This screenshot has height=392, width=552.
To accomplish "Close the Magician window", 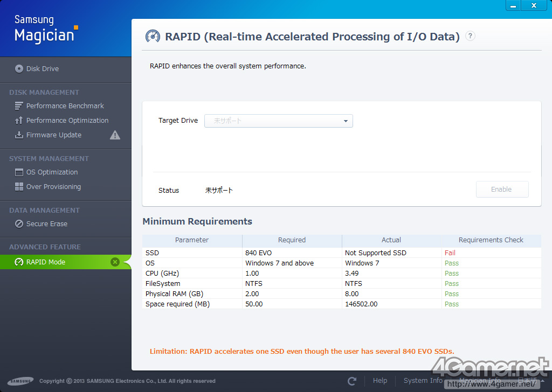I will pos(534,5).
